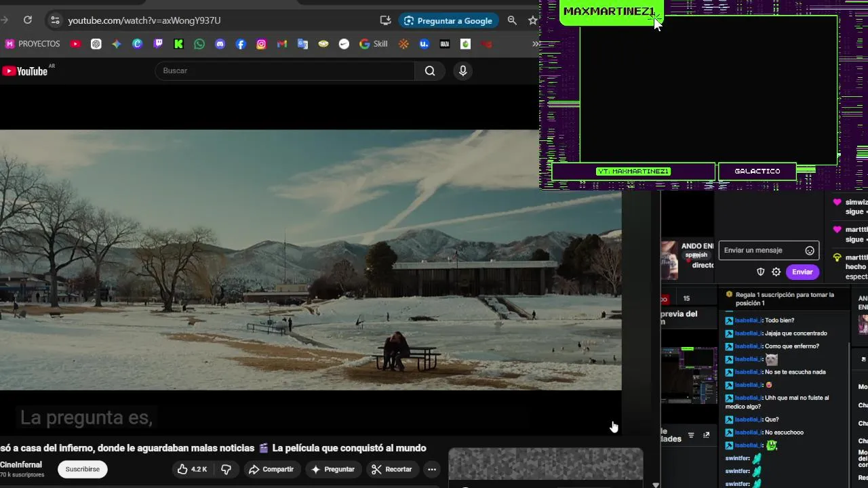
Task: Open the orange Claude bookmark icon
Action: pos(403,44)
